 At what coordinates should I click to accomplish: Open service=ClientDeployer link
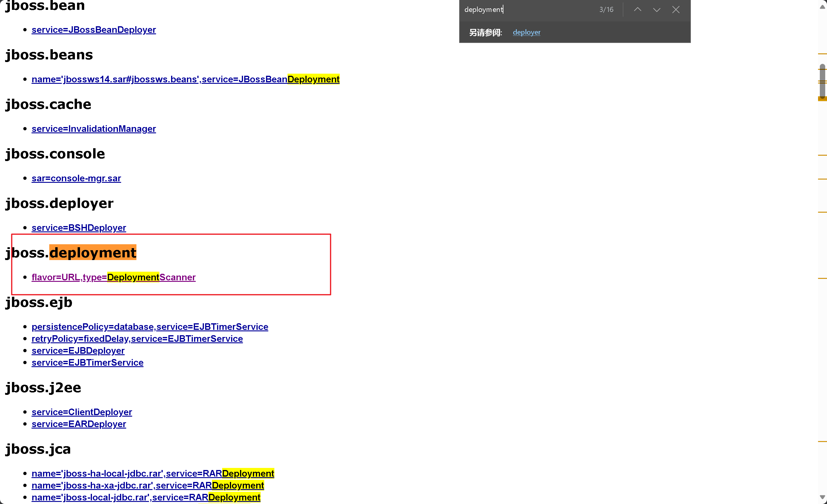click(82, 412)
